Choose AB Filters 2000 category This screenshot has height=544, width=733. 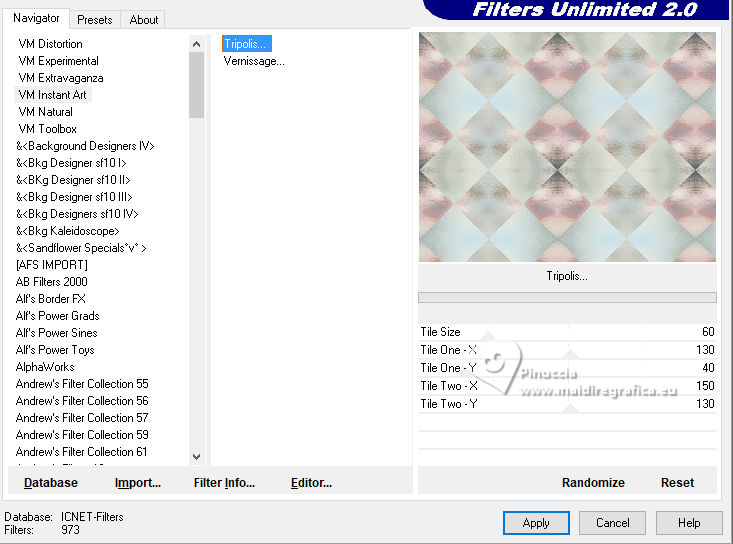pos(51,282)
